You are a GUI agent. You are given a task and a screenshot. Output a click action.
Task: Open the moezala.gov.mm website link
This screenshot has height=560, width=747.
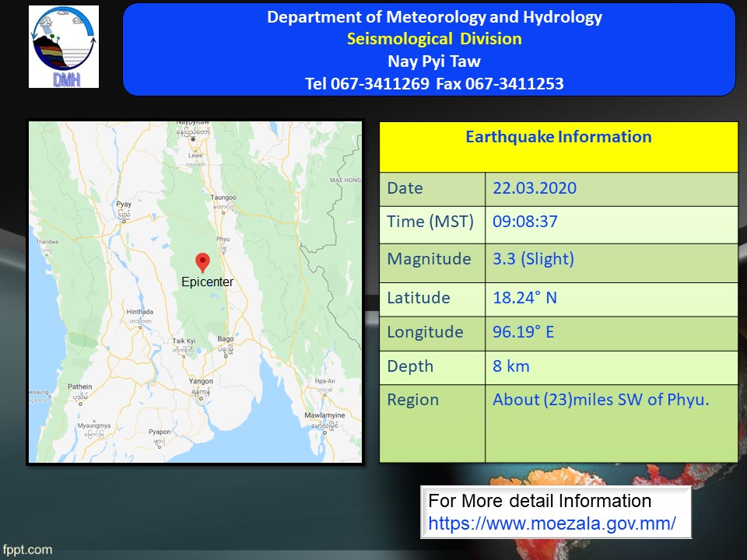(x=552, y=523)
